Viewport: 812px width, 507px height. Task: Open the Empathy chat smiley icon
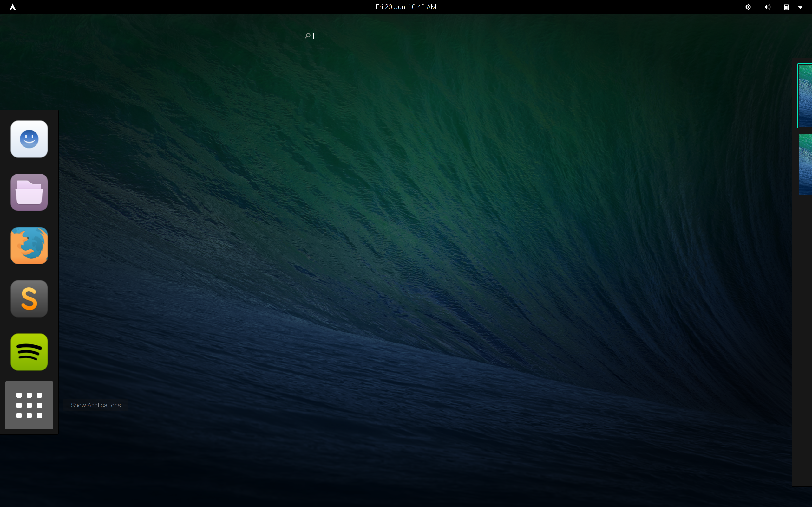pos(29,139)
